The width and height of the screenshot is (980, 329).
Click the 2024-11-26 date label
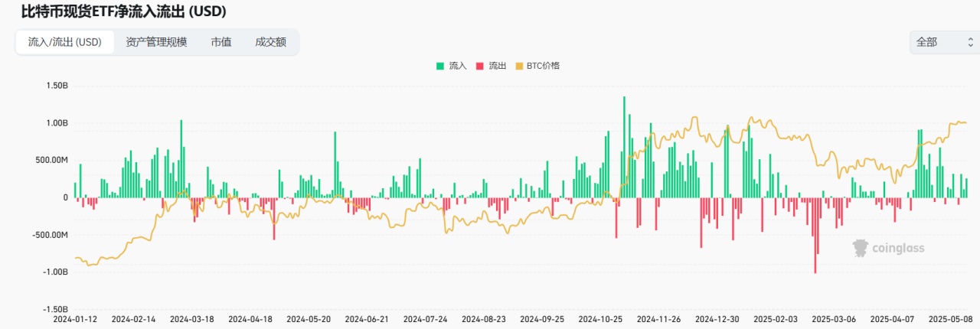(658, 319)
